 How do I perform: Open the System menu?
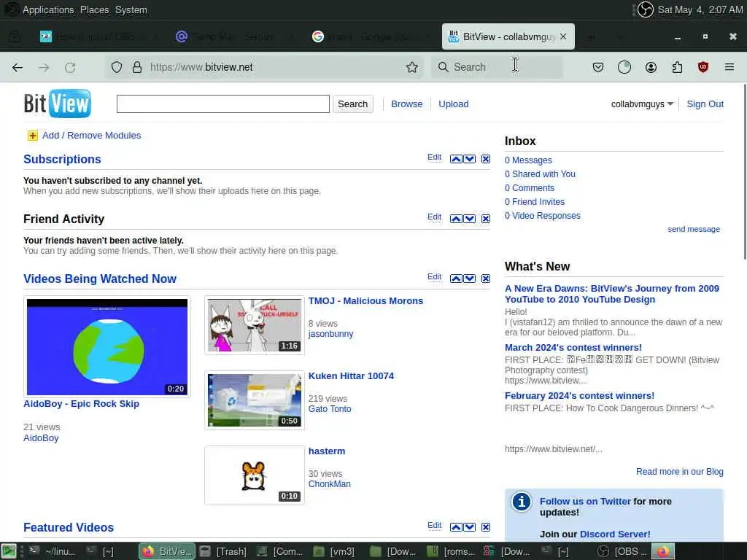coord(131,9)
